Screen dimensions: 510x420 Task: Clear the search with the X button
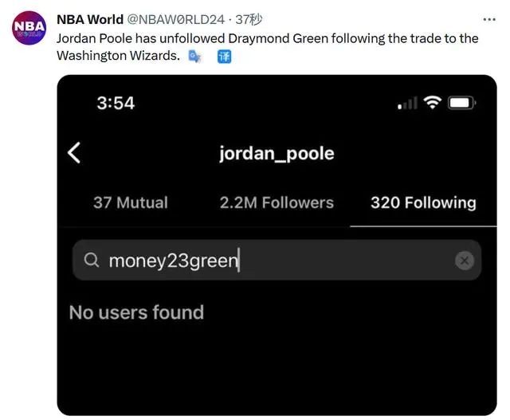tap(465, 261)
